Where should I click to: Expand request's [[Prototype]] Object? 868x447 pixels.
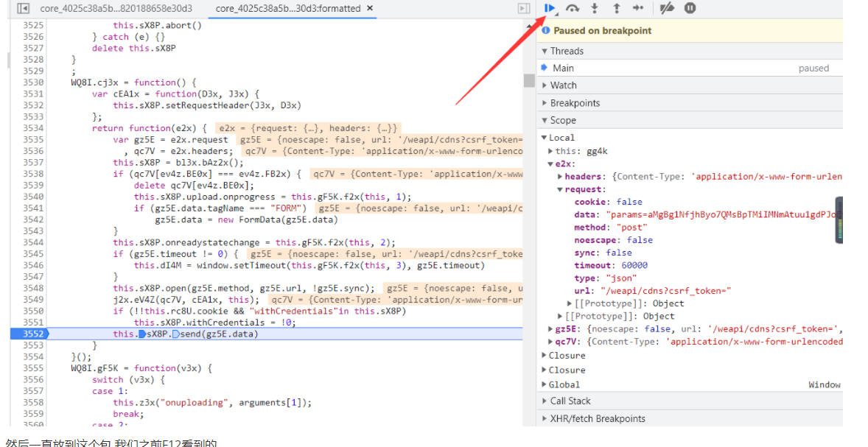[569, 303]
